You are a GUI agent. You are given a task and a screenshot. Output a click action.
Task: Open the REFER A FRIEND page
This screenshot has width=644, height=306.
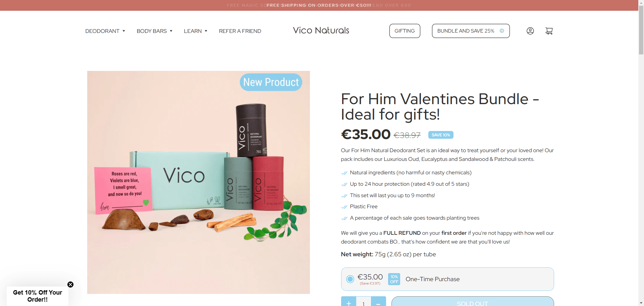[240, 31]
